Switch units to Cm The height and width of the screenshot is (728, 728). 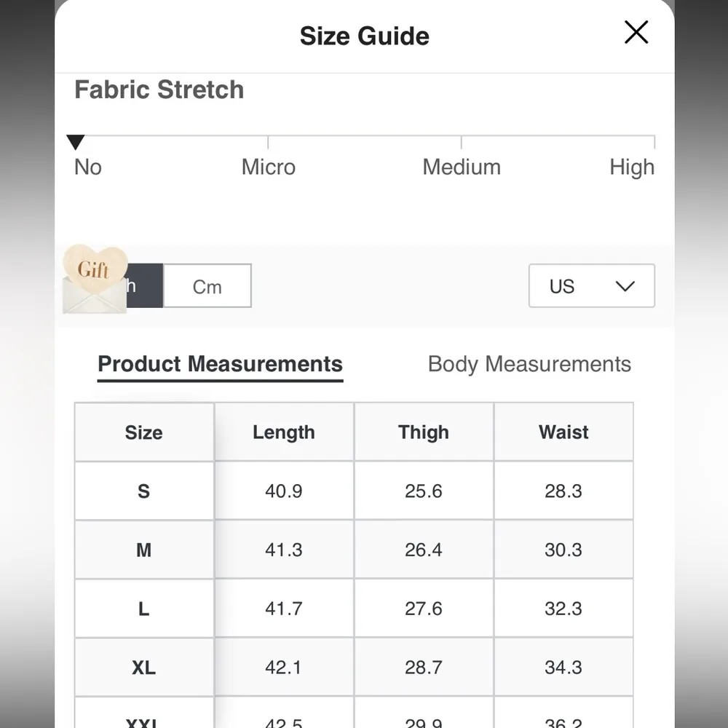(207, 286)
